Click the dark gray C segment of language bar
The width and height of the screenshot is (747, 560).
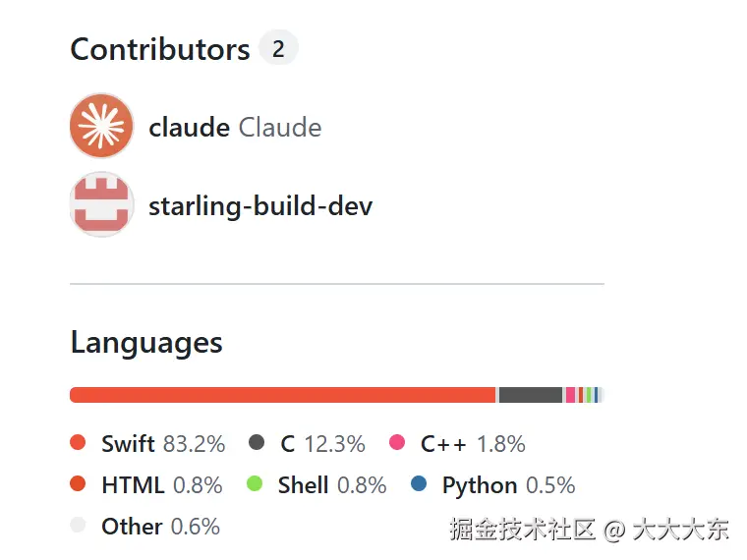click(531, 395)
